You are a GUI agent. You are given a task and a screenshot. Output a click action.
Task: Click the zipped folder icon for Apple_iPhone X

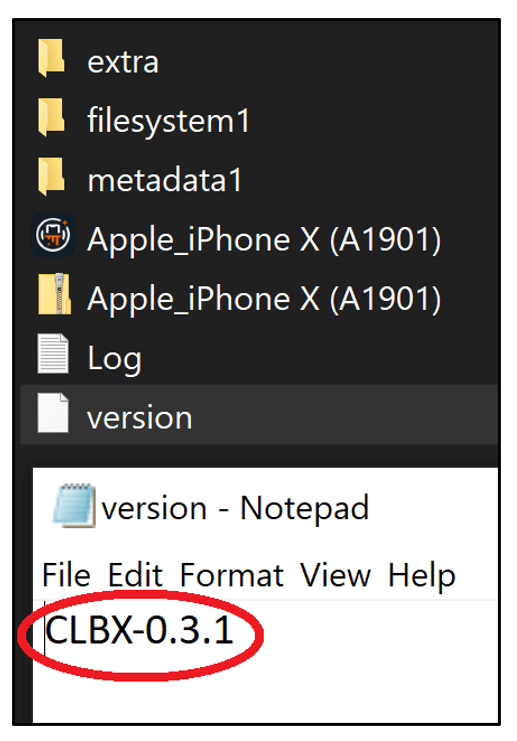[54, 293]
